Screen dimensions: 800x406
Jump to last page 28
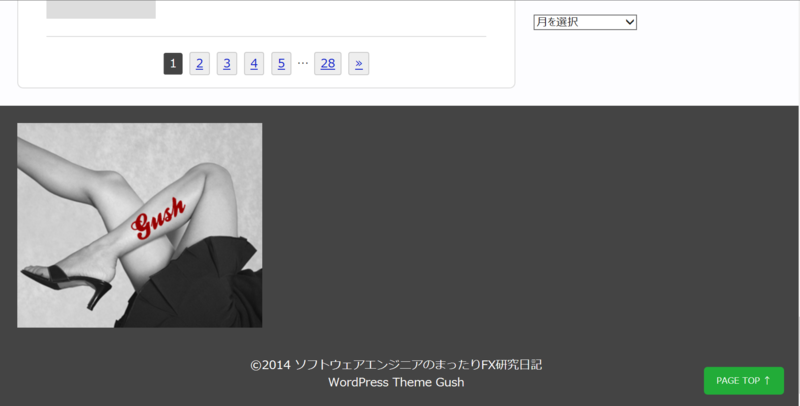(328, 64)
